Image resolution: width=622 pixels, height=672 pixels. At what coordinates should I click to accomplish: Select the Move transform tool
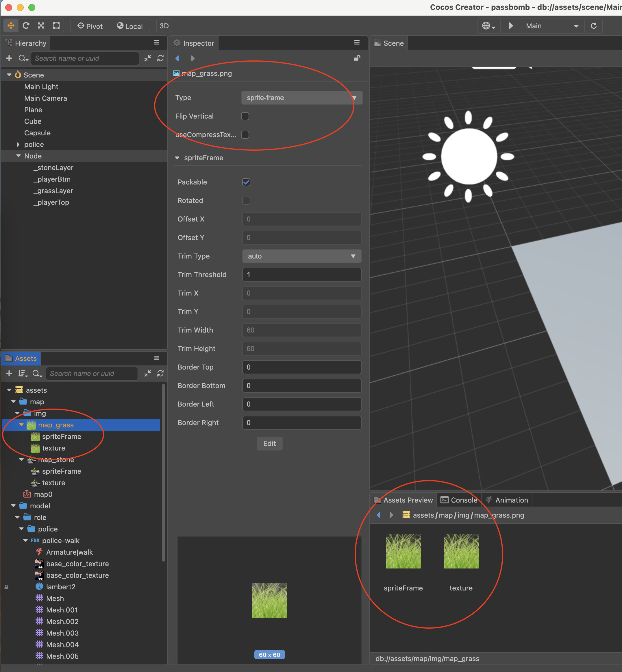(11, 26)
